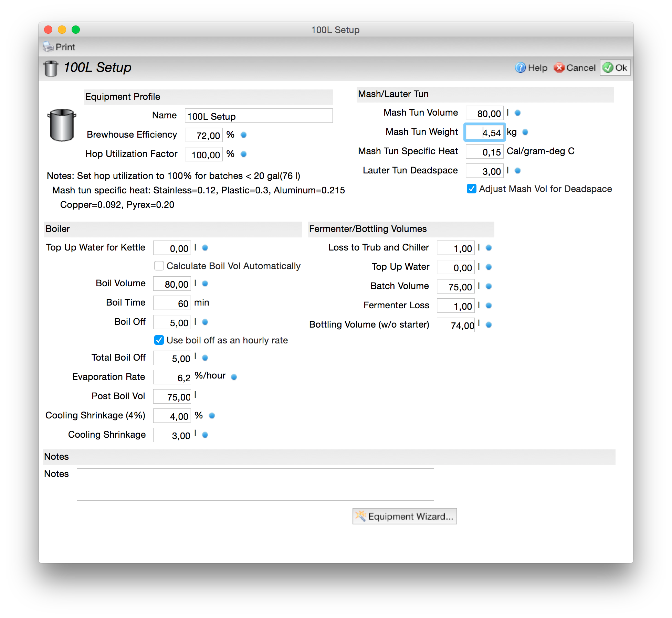
Task: Enable Calculate Boil Vol Automatically checkbox
Action: (x=159, y=266)
